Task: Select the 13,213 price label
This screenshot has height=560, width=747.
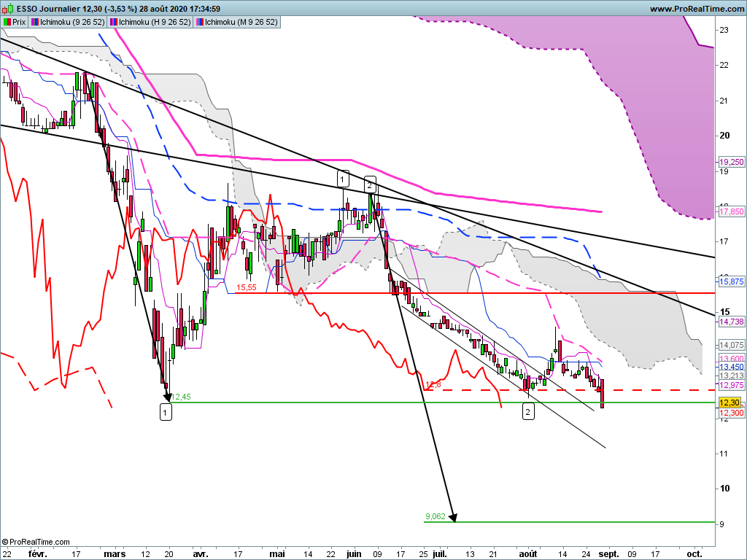Action: coord(731,376)
